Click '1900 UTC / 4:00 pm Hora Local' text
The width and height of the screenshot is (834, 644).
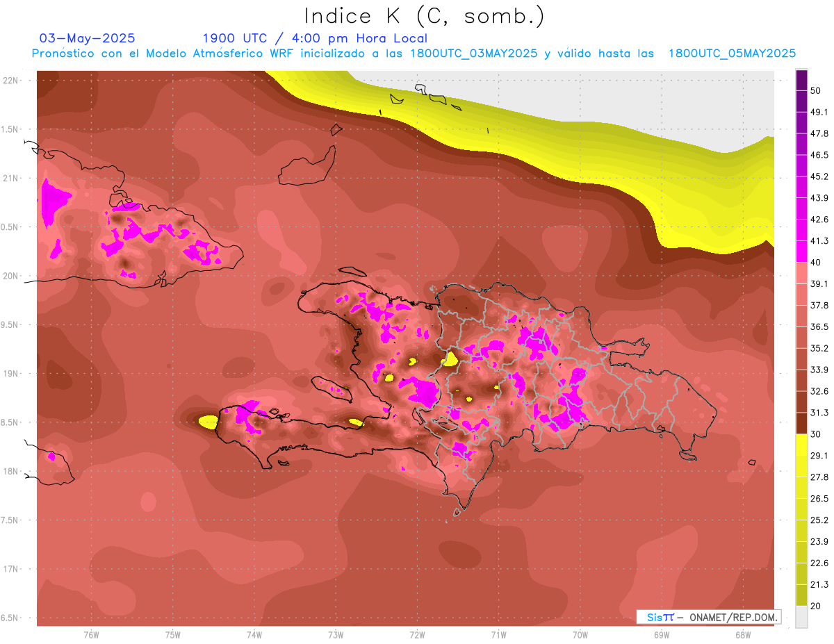tap(315, 38)
